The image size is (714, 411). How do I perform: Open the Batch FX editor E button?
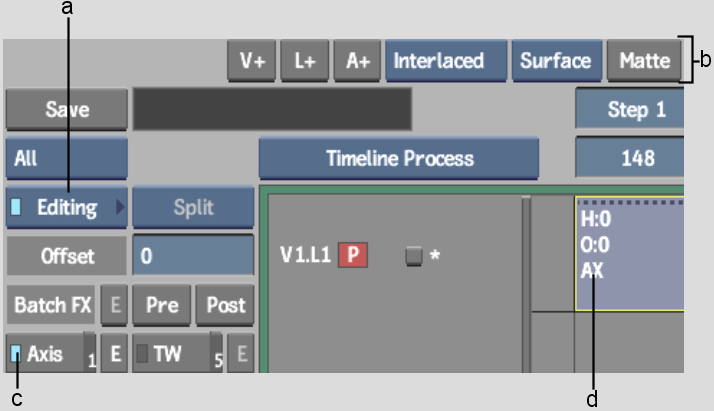pos(114,304)
